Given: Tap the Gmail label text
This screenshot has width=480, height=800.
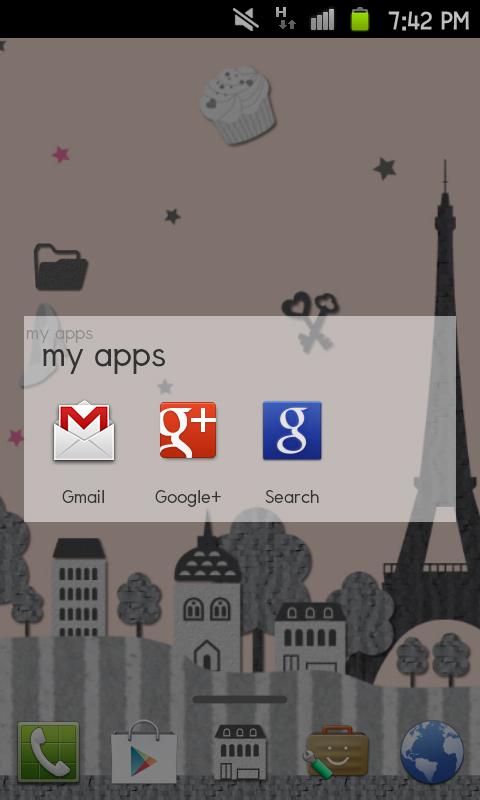Looking at the screenshot, I should [84, 497].
